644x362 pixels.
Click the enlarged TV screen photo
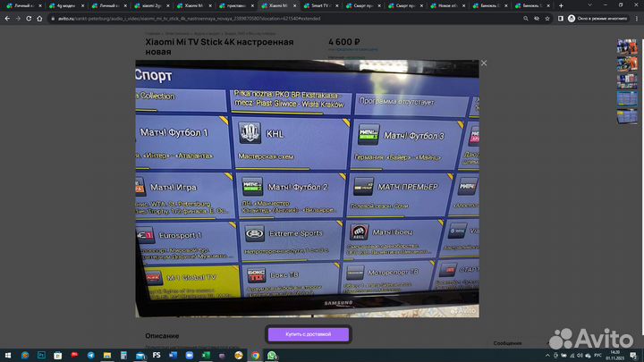(x=307, y=188)
